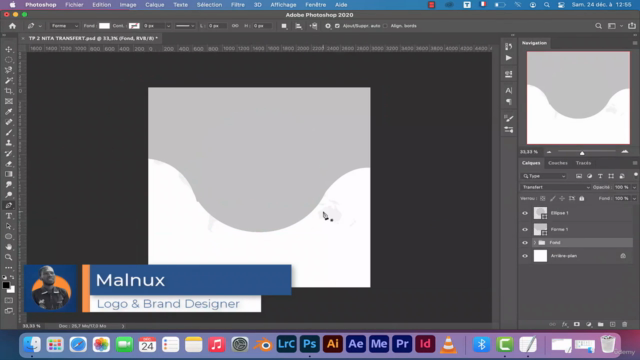Viewport: 640px width, 360px height.
Task: Open the layer Type filter dropdown
Action: tap(544, 176)
